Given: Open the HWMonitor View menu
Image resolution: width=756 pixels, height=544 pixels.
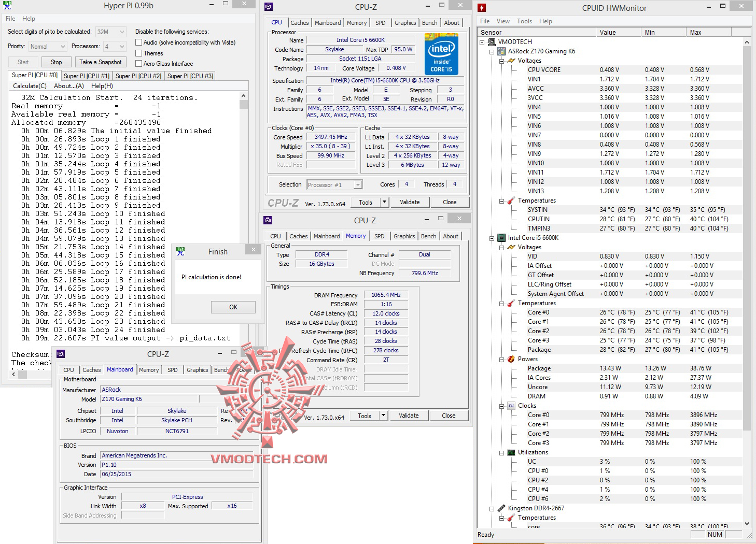Looking at the screenshot, I should coord(503,21).
